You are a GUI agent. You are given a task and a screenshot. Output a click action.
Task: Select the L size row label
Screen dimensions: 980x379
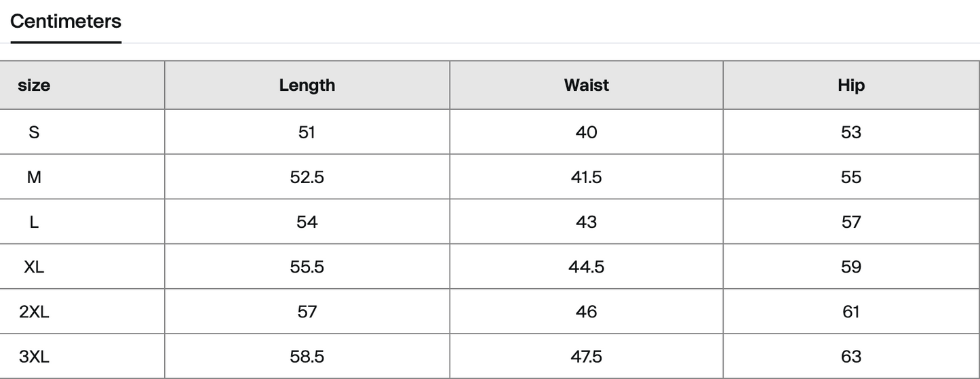coord(34,222)
